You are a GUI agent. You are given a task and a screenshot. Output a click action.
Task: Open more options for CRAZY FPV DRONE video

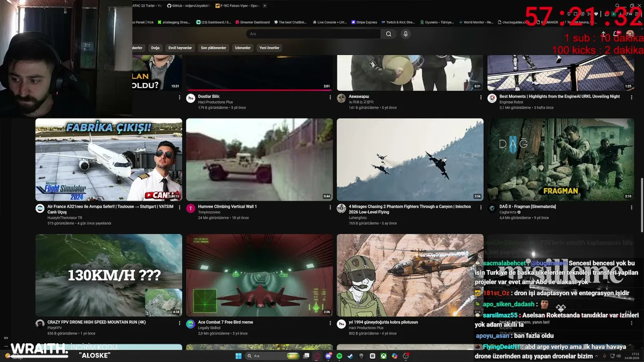[x=180, y=323]
